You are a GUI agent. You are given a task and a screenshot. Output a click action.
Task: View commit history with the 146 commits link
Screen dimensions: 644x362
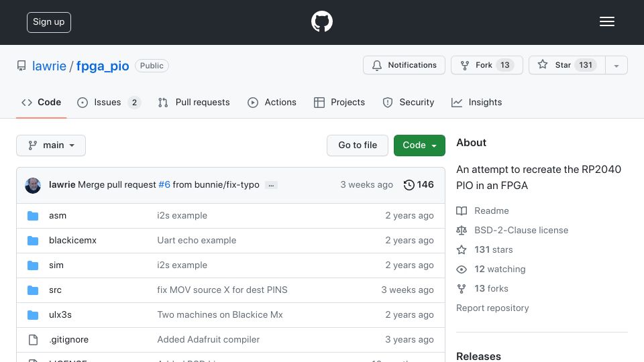pos(419,185)
